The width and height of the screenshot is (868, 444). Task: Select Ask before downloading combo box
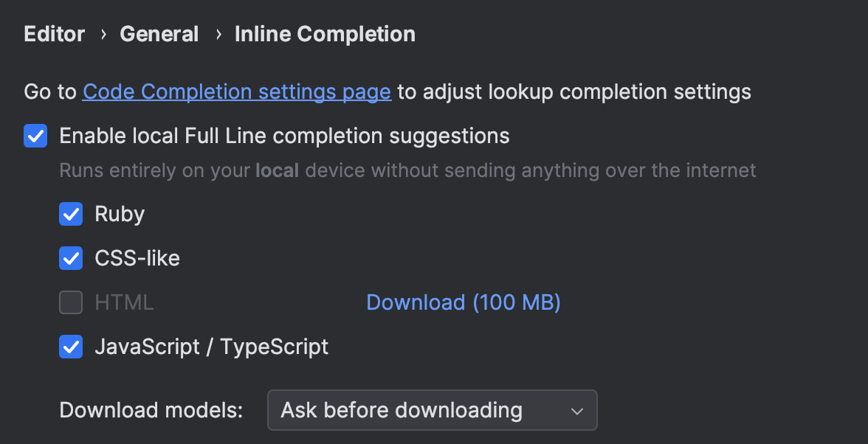pos(432,410)
